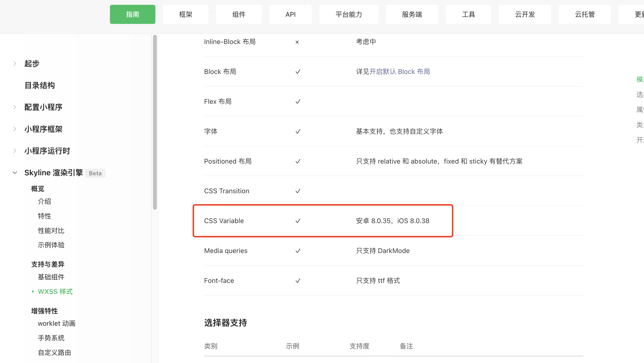Expand the 小程序运行时 section arrow
This screenshot has height=363, width=644.
(15, 151)
